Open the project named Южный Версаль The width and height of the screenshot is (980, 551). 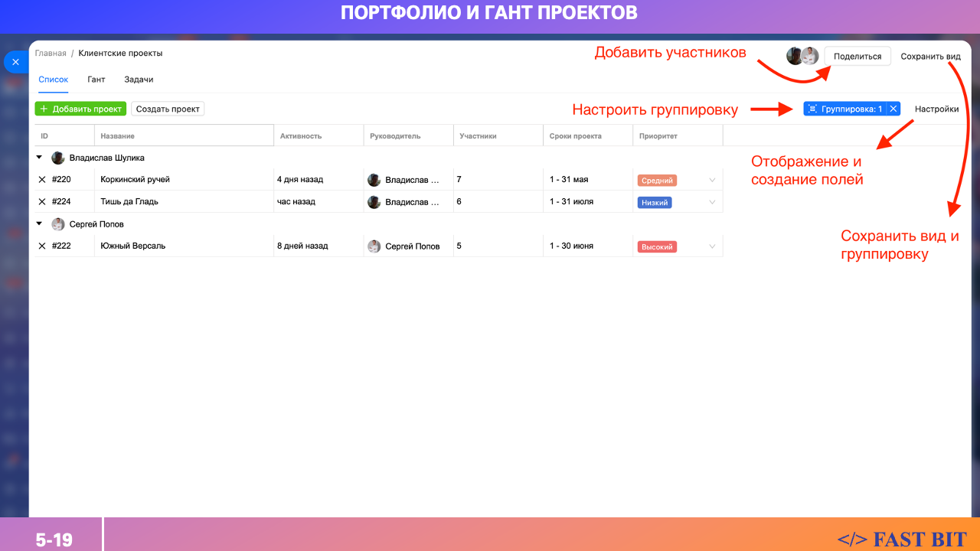(x=132, y=246)
